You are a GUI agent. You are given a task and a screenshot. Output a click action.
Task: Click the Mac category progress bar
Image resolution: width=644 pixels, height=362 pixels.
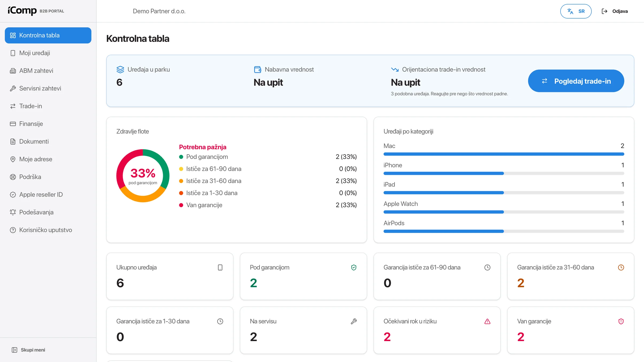[504, 154]
